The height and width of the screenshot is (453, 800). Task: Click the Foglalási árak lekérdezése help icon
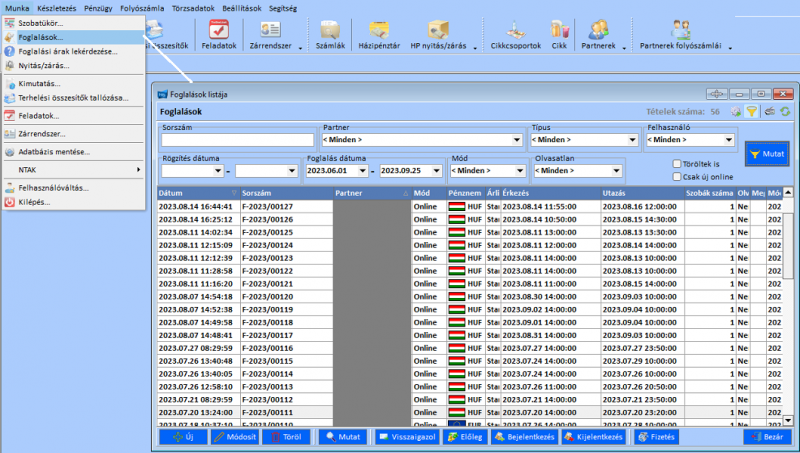[x=10, y=51]
